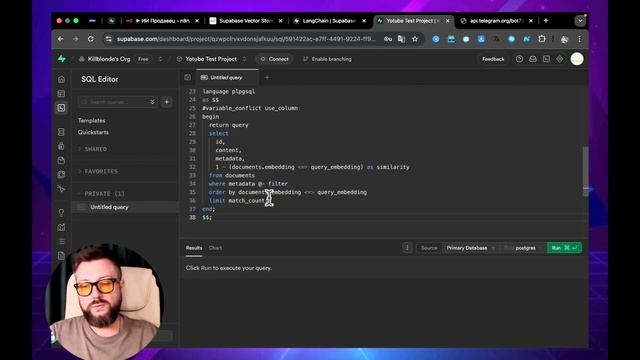Switch to LangChain | Supabase browser tab
640x360 pixels.
(x=329, y=20)
